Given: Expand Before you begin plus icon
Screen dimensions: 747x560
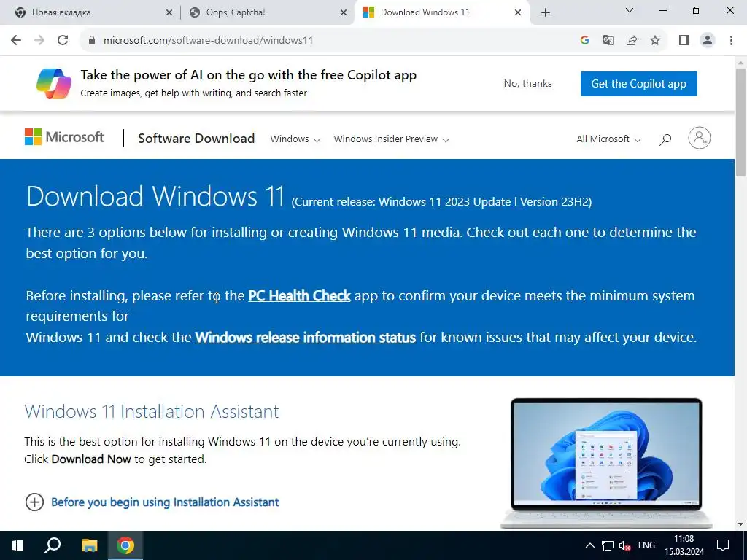Looking at the screenshot, I should coord(34,502).
